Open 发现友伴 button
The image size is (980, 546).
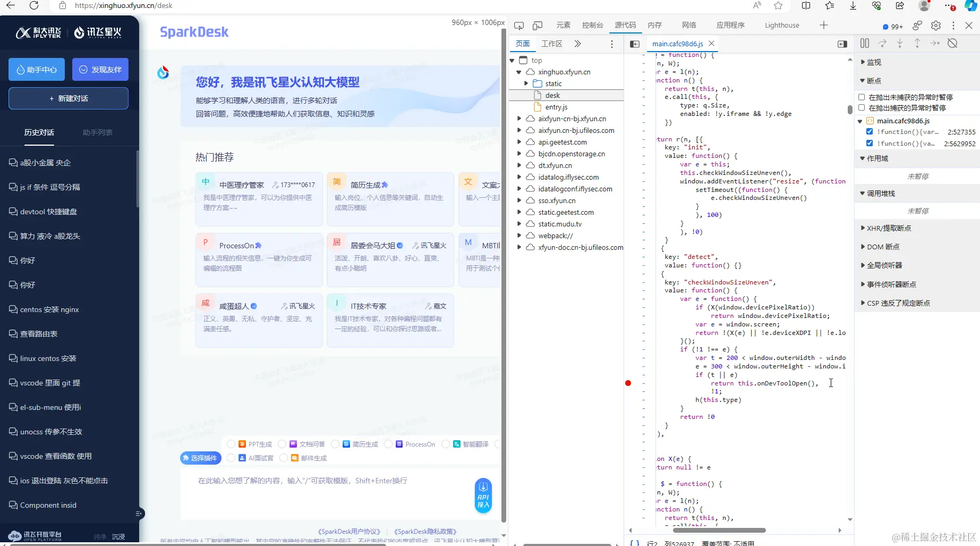pos(100,70)
